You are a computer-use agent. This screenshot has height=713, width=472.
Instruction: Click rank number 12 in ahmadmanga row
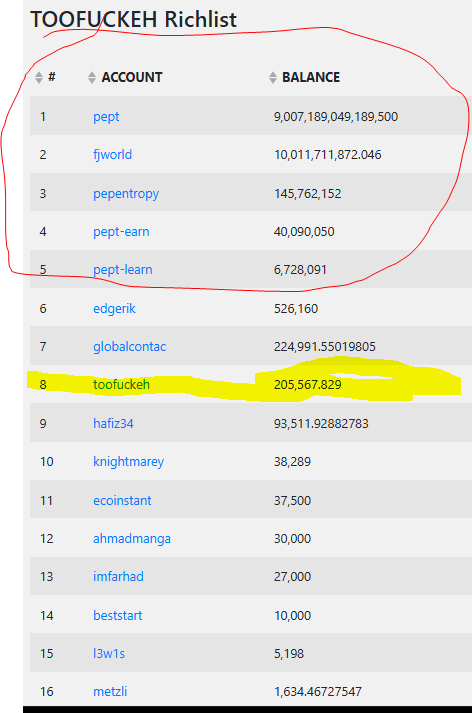tap(47, 539)
